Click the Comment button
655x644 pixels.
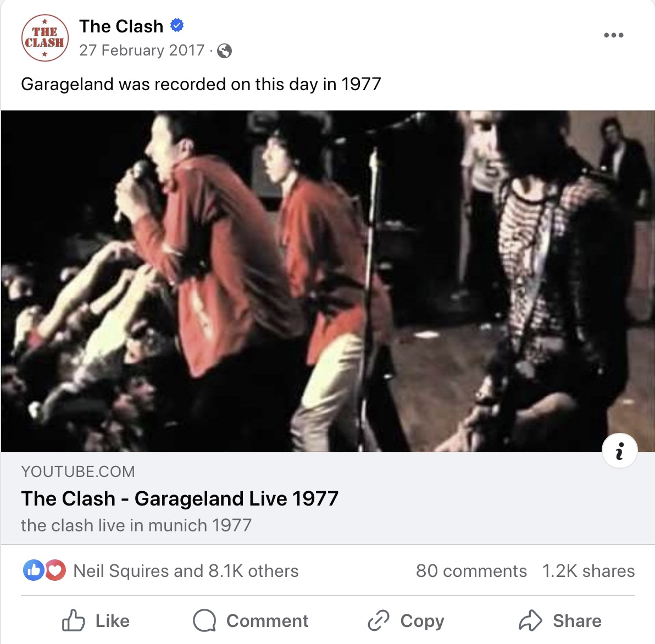251,620
